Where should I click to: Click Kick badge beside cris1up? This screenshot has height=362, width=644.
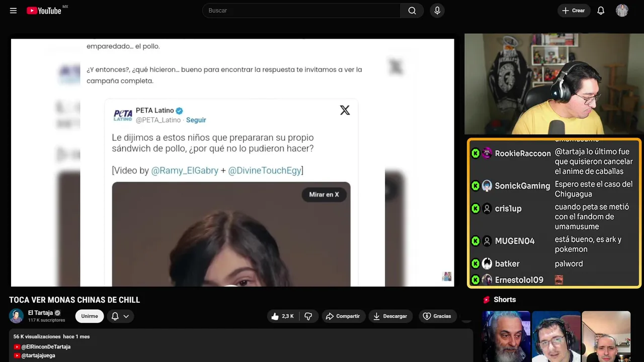[475, 208]
